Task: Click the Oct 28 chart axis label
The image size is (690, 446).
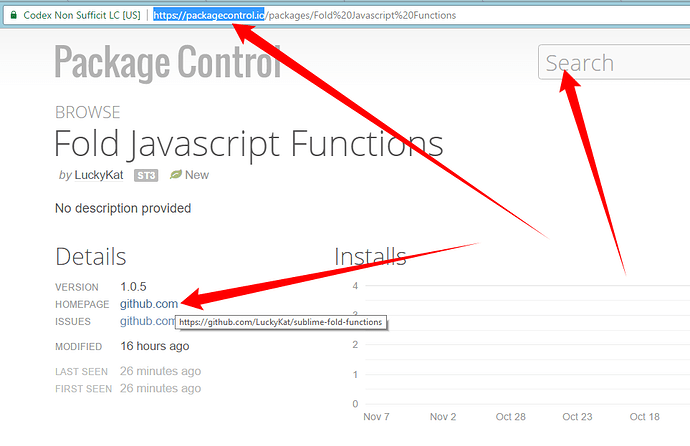Action: pos(510,417)
